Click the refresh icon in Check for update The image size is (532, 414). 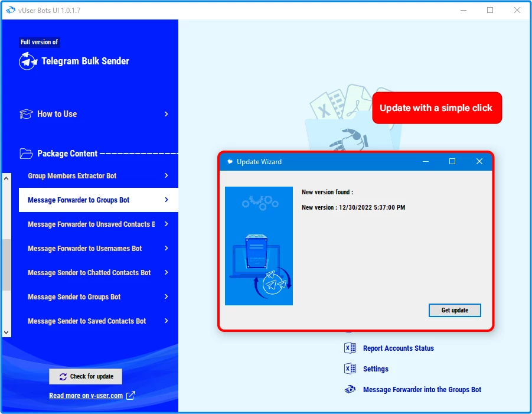pyautogui.click(x=63, y=377)
